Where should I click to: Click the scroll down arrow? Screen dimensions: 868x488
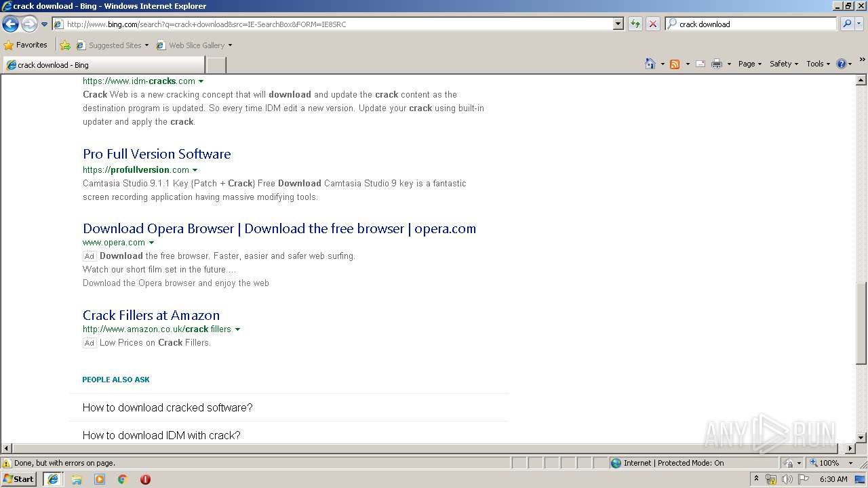[861, 438]
